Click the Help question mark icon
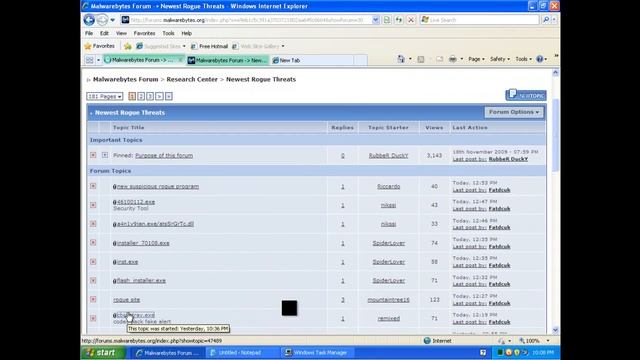The image size is (640, 360). 540,59
